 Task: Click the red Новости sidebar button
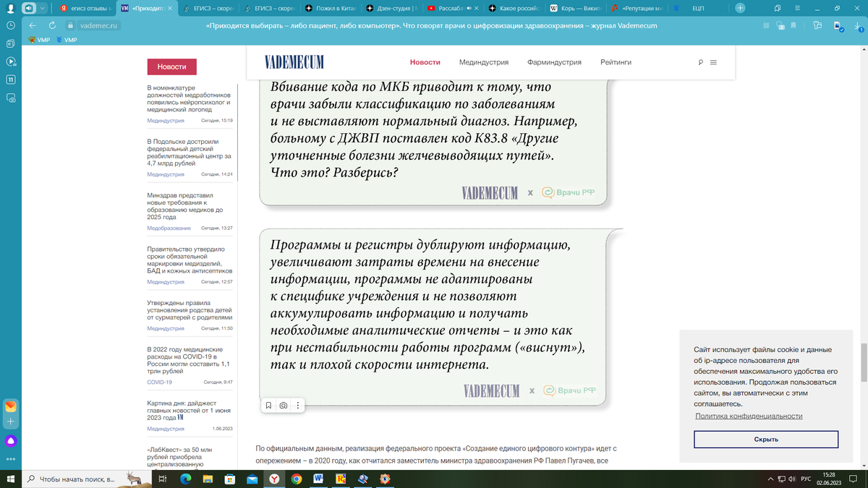pos(171,67)
